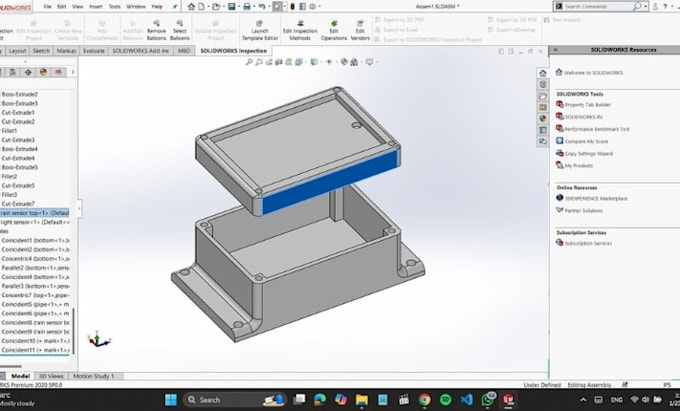680x411 pixels.
Task: Open Copy Settings Wizard link
Action: pyautogui.click(x=588, y=153)
